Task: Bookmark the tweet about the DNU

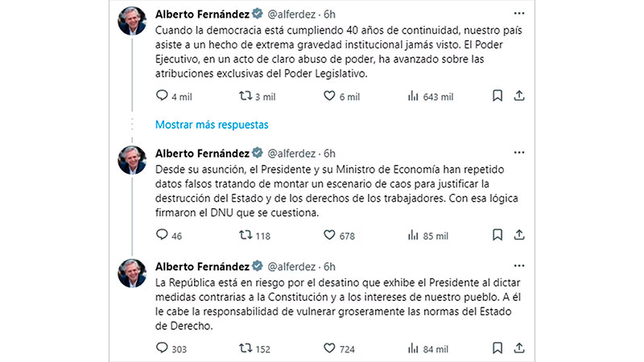Action: [497, 235]
